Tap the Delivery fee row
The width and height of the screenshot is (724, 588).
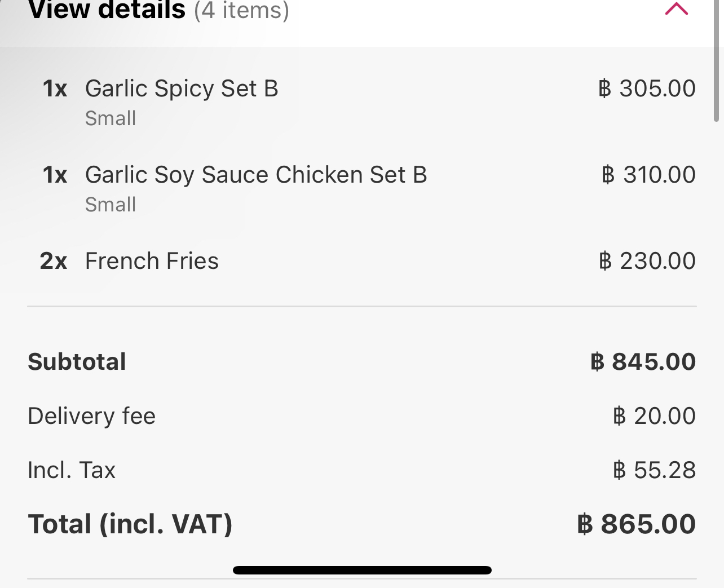362,416
